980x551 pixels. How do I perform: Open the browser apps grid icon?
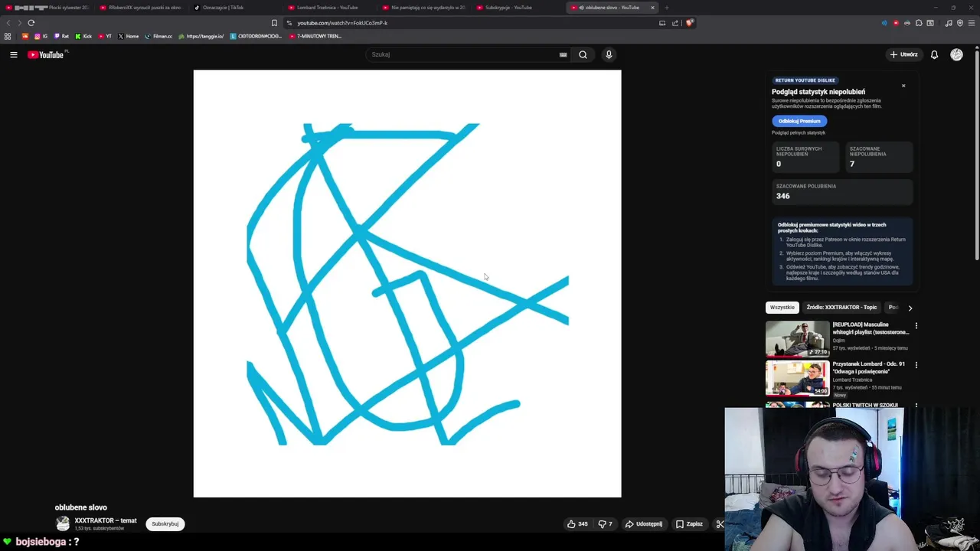(x=8, y=36)
